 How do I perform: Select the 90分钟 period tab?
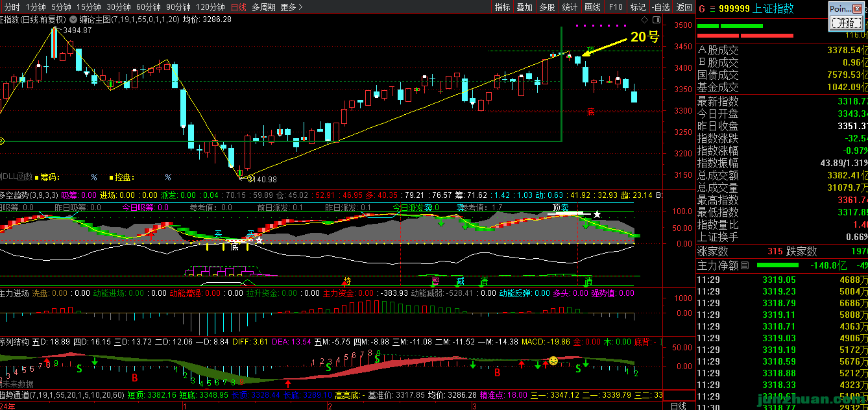point(178,7)
